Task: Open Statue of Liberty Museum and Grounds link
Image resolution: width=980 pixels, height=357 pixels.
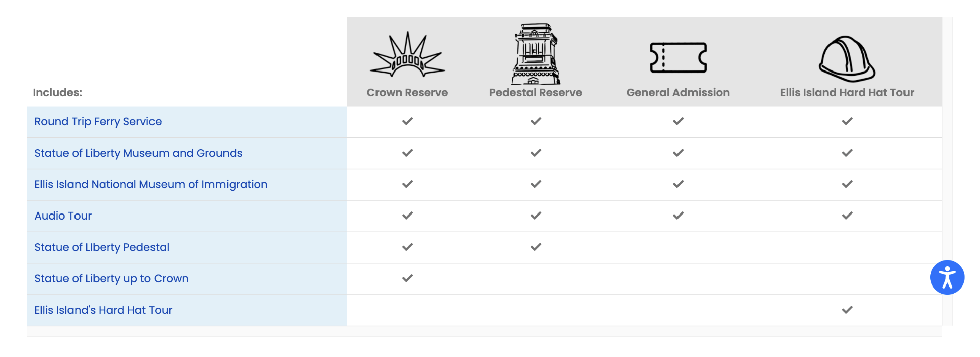Action: point(138,153)
